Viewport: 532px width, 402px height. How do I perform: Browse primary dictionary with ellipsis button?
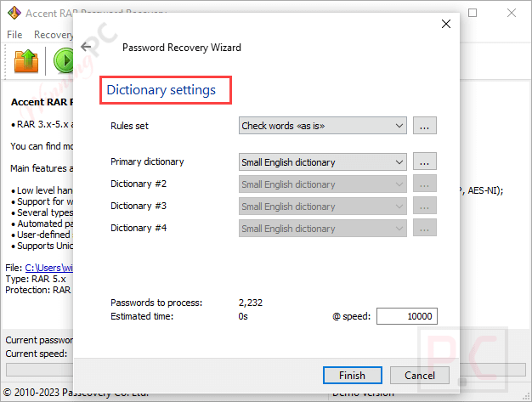tap(424, 161)
